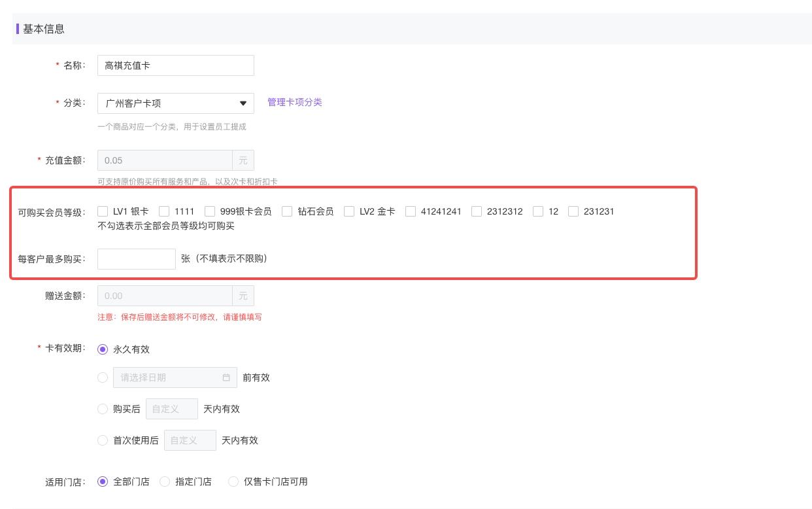Screen dimensions: 812x509
Task: Click the 基本信息 section heading
Action: point(44,29)
